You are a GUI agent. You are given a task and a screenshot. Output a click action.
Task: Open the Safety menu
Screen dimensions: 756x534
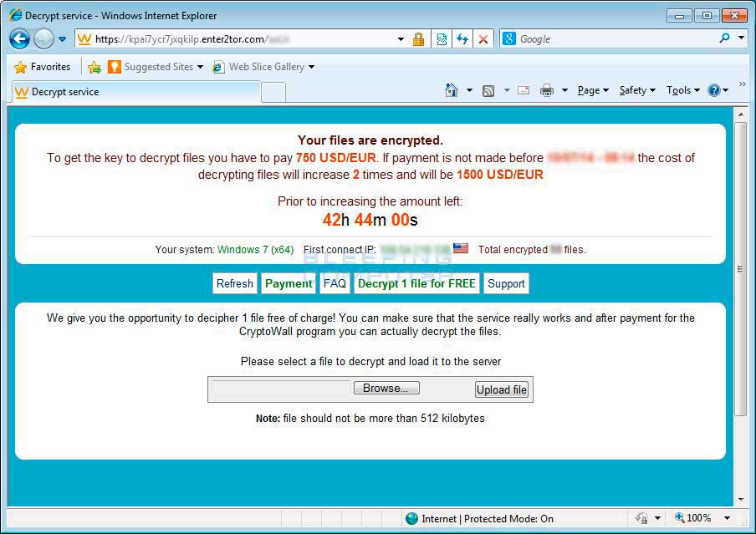636,90
